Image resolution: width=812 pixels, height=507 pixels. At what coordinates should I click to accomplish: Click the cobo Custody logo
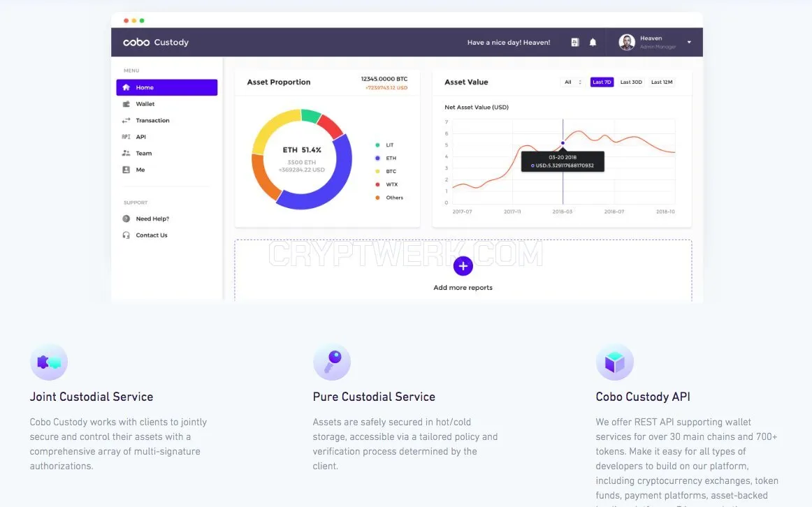pos(156,43)
